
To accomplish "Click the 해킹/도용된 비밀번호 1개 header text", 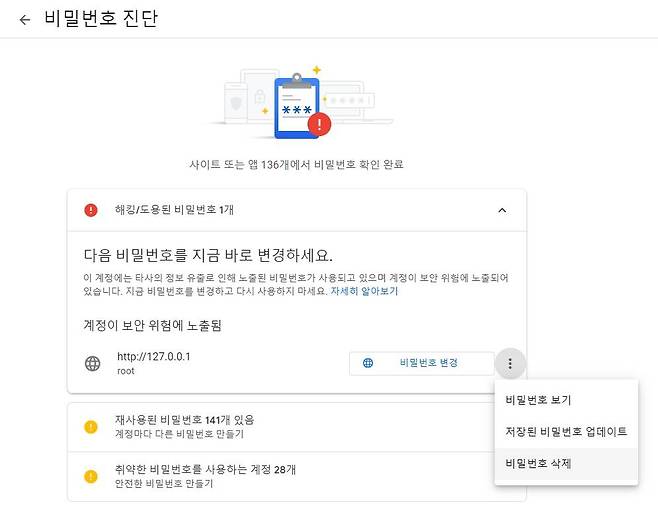I will (174, 210).
